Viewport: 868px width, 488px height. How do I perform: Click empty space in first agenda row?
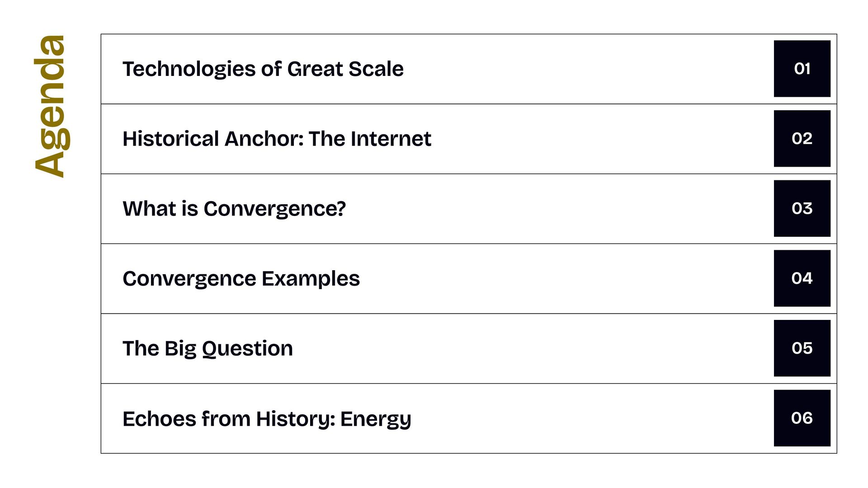coord(588,69)
